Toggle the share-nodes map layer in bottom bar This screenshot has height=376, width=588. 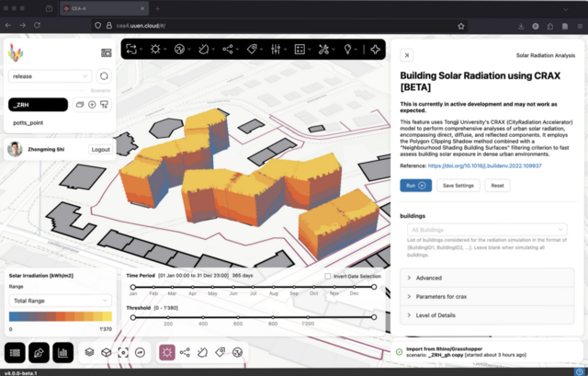point(185,352)
